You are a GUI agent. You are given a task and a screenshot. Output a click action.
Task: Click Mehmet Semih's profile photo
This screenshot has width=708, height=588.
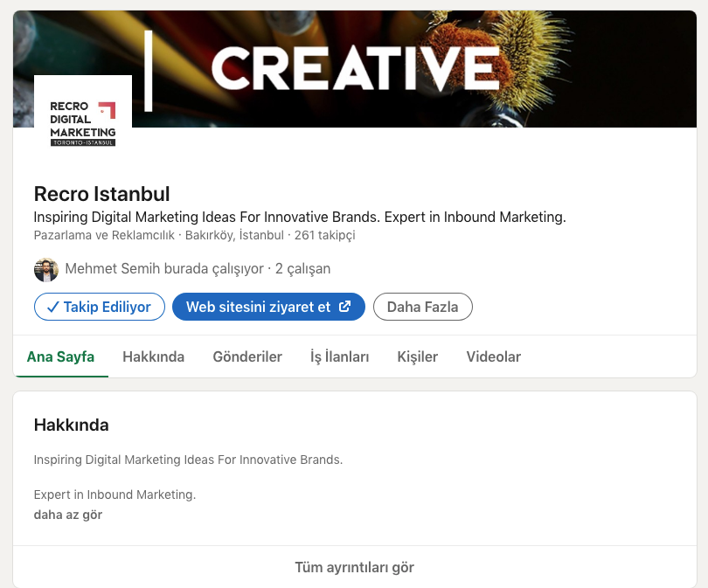pos(46,270)
